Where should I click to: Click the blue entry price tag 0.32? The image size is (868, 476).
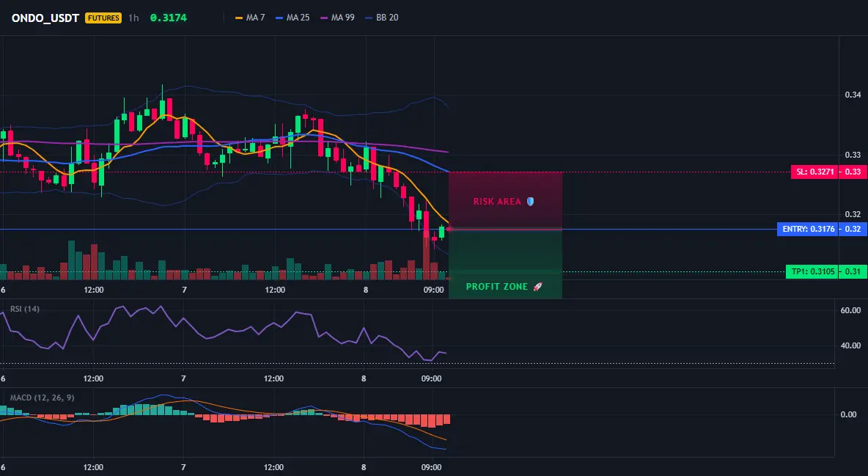pyautogui.click(x=853, y=229)
